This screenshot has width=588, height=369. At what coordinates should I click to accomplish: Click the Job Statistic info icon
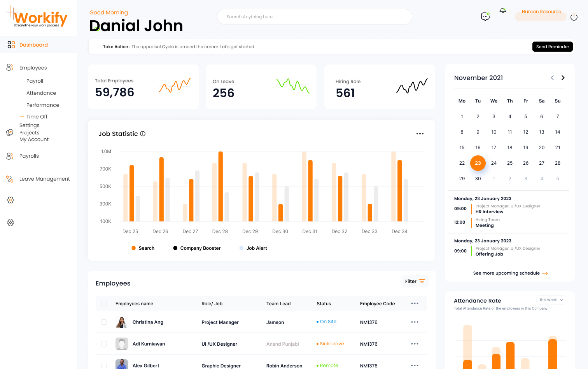(x=143, y=134)
